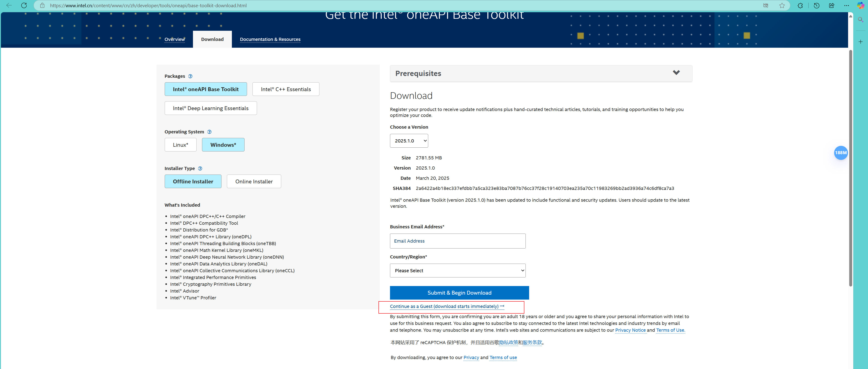Click the Packages help question icon

click(x=190, y=76)
